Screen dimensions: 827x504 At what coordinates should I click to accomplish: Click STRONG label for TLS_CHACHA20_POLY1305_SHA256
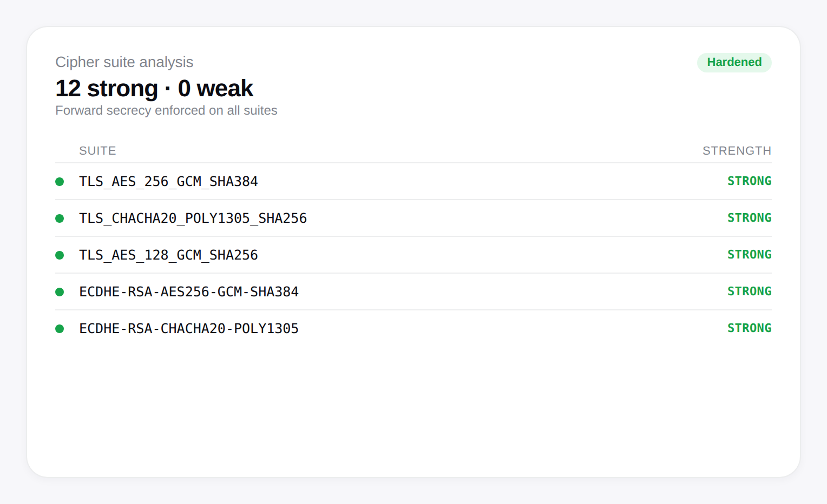click(749, 218)
